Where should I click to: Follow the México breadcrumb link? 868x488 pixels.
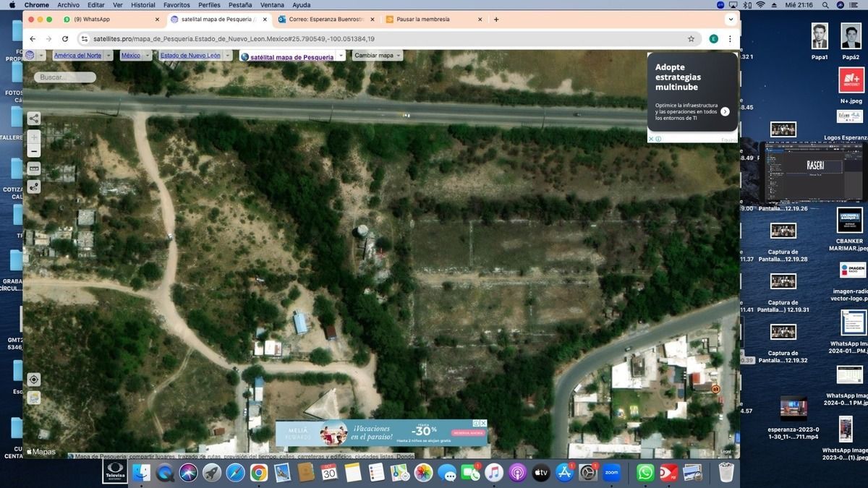click(x=131, y=56)
